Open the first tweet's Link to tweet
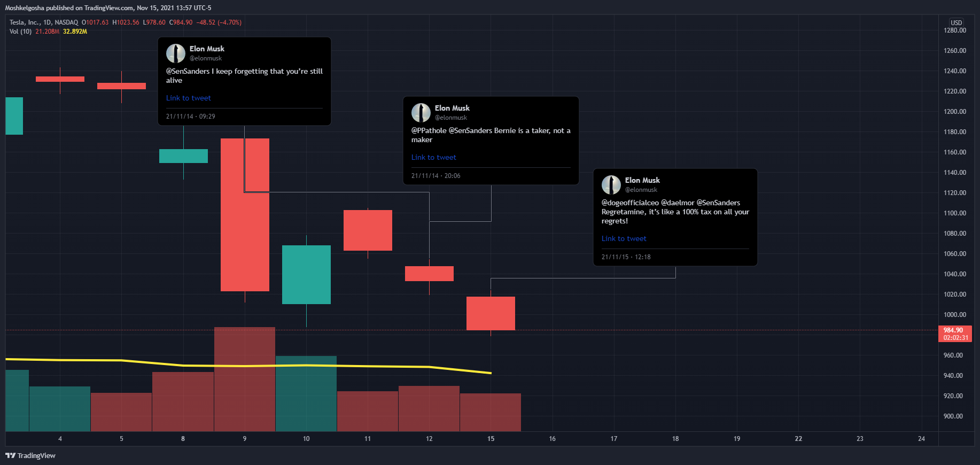 [188, 98]
